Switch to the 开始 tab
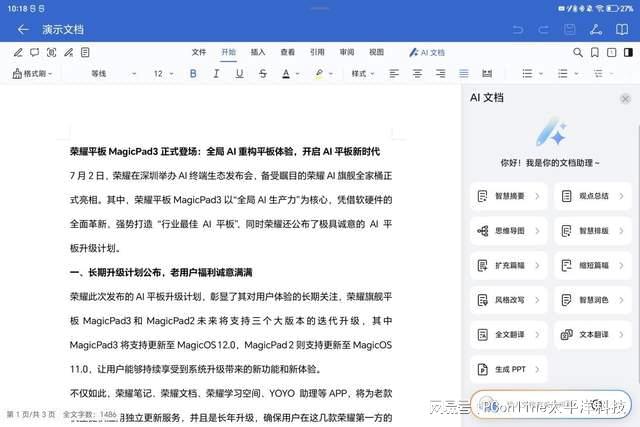This screenshot has width=640, height=427. point(229,52)
